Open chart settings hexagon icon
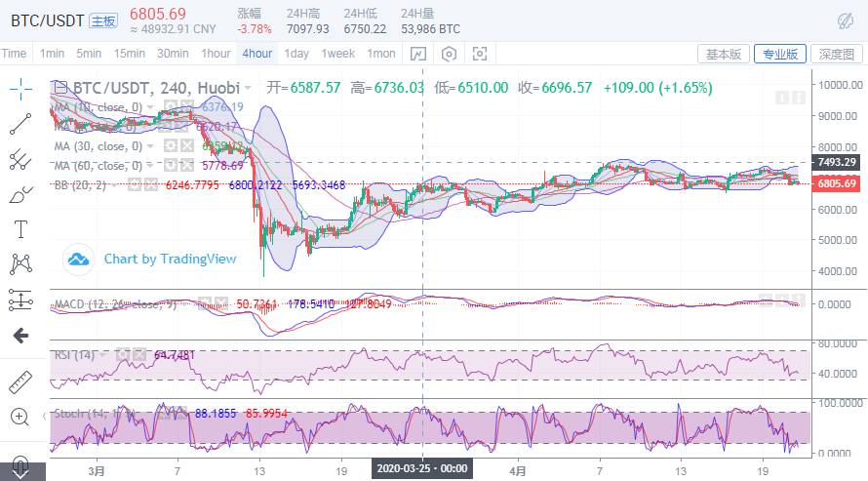The image size is (868, 481). pos(449,54)
